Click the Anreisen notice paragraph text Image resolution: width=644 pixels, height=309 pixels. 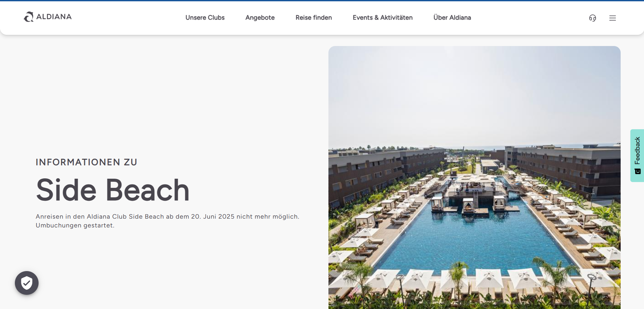(167, 221)
